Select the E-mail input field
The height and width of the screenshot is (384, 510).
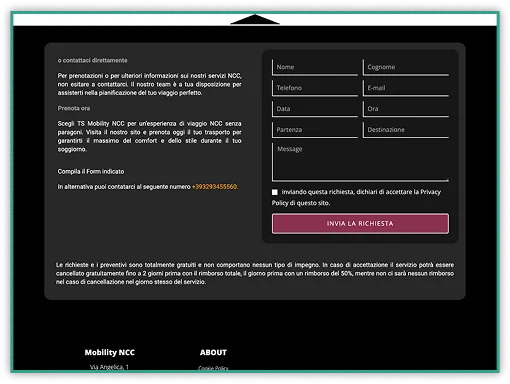point(406,88)
